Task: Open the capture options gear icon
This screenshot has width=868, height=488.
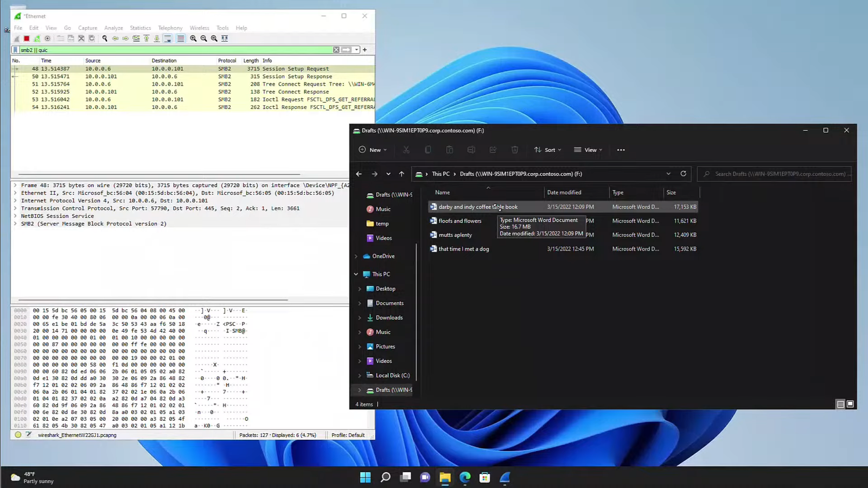Action: tap(47, 38)
